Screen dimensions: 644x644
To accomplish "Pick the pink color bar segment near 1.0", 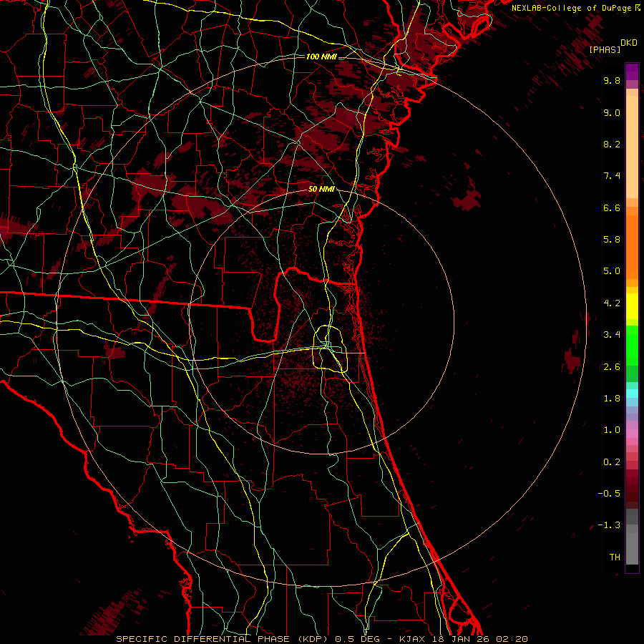I will [x=632, y=434].
